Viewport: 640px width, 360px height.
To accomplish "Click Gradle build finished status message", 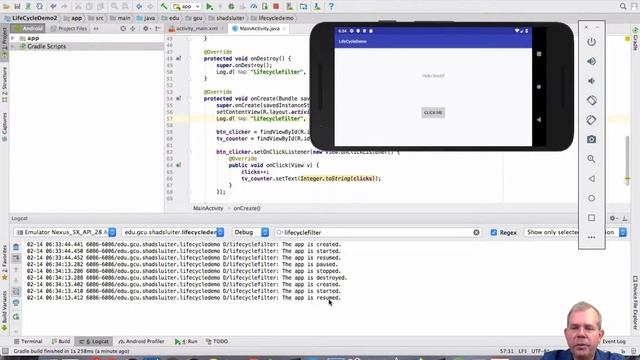I will (71, 351).
